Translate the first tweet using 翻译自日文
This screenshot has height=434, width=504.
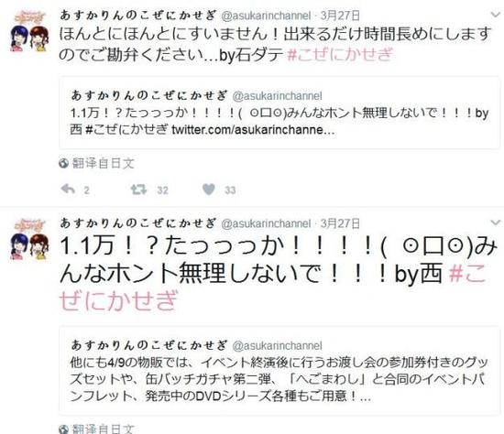point(103,164)
